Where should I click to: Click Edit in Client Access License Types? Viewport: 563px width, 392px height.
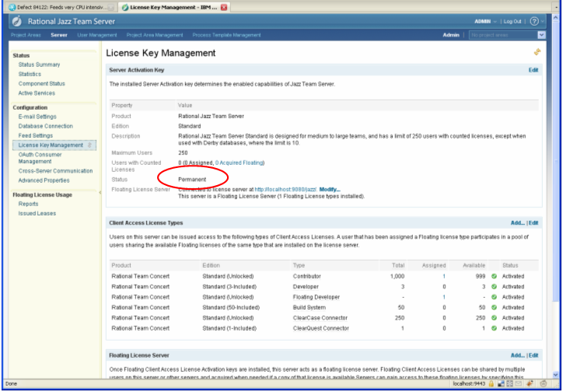coord(533,223)
